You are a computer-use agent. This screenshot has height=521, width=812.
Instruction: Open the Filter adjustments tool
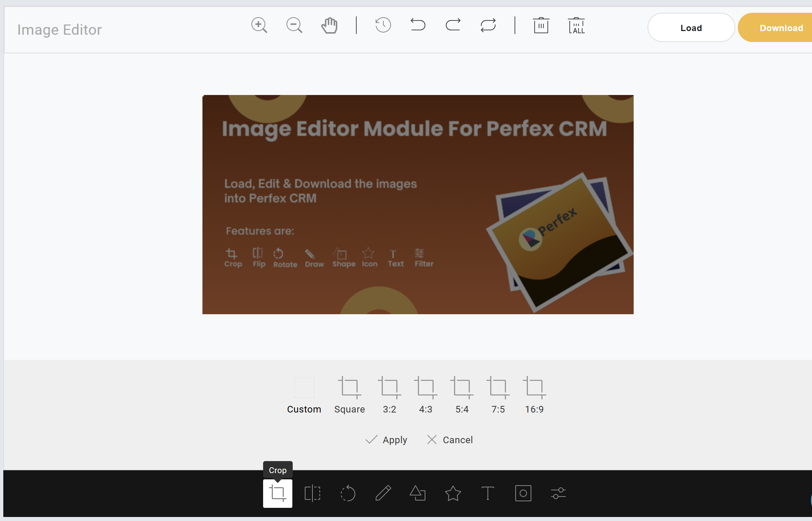click(x=558, y=493)
